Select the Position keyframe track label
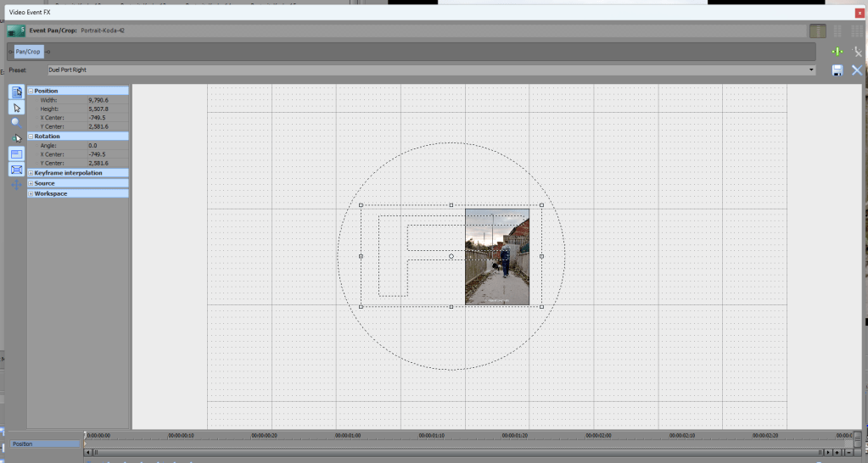868x463 pixels. [x=42, y=443]
